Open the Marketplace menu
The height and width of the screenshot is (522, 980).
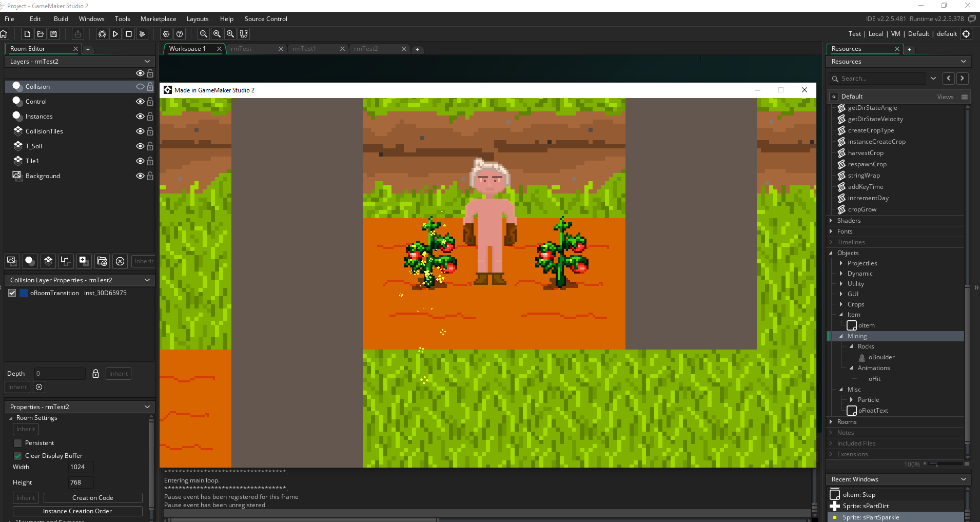[158, 18]
